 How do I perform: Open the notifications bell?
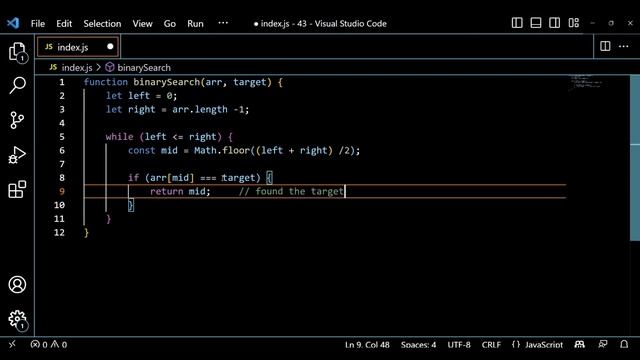pos(624,344)
